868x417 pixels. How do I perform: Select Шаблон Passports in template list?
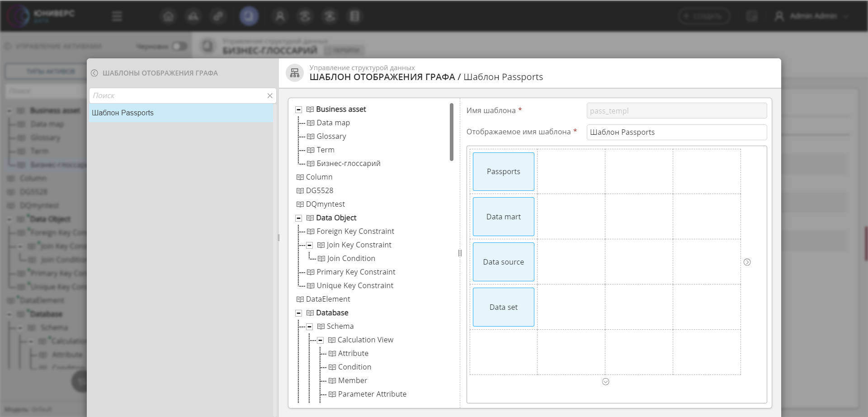(x=181, y=113)
